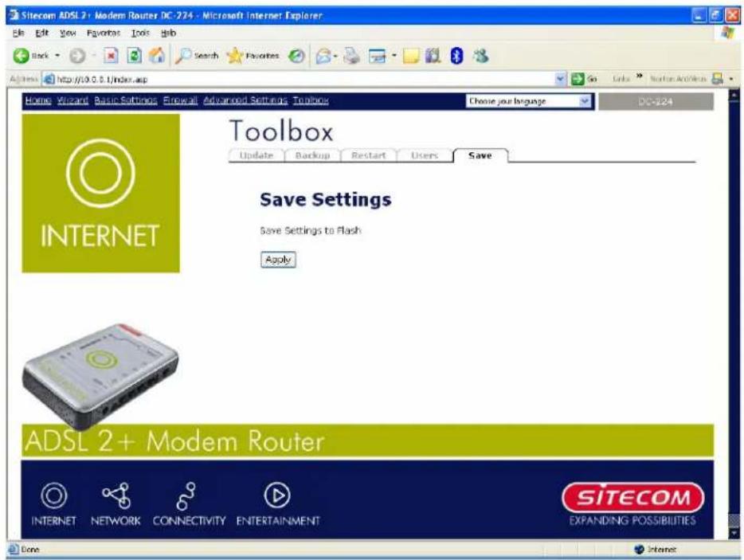Click the Windows flag logo throbber
The height and width of the screenshot is (560, 744).
727,33
